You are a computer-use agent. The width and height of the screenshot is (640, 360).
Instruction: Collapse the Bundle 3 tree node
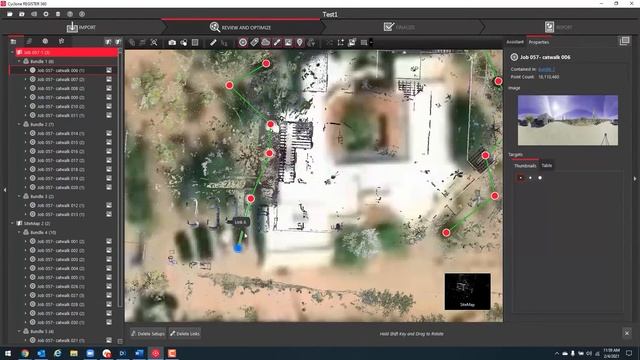[x=19, y=196]
